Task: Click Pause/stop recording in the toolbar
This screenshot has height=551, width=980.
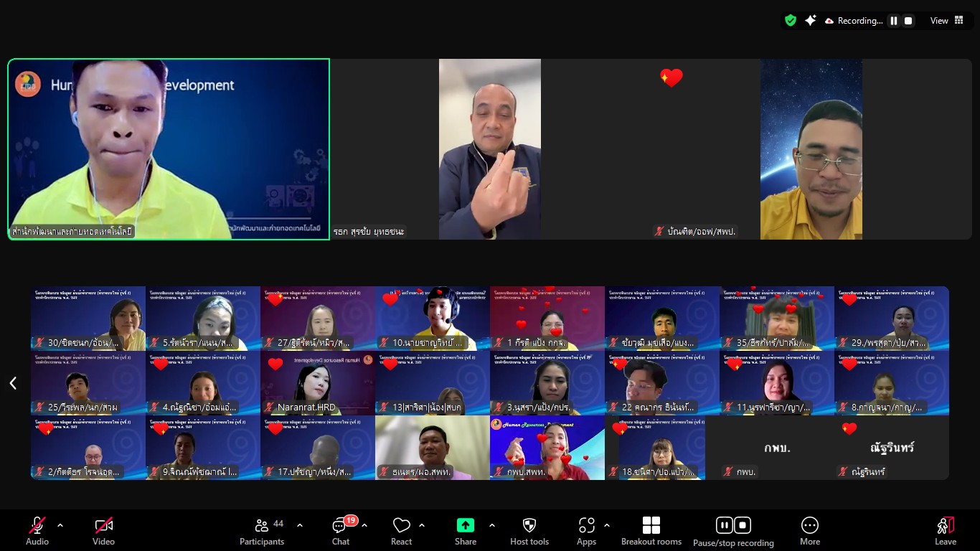Action: (x=732, y=531)
